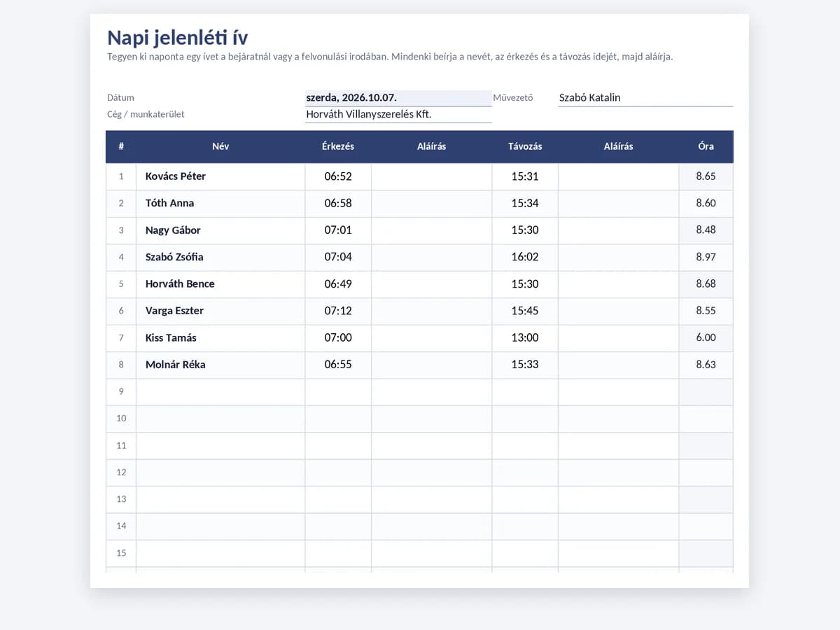The width and height of the screenshot is (840, 630).
Task: Click the empty arrival cell in row 10
Action: click(x=338, y=419)
